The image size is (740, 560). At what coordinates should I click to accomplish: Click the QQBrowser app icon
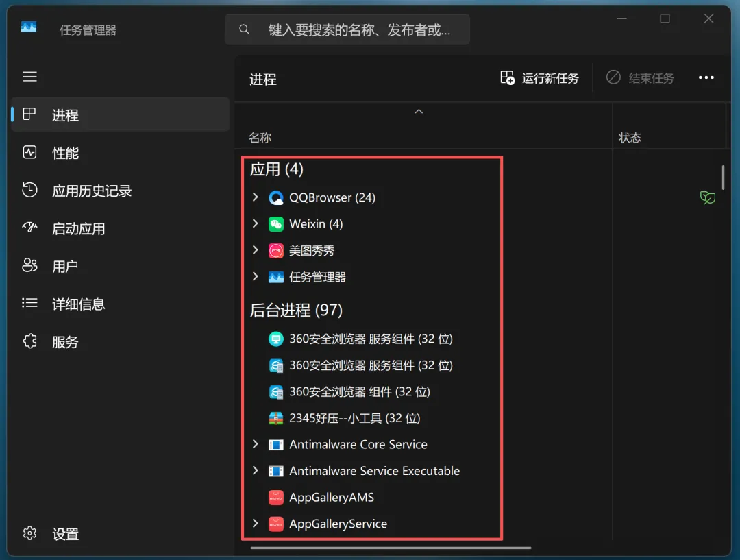point(276,197)
